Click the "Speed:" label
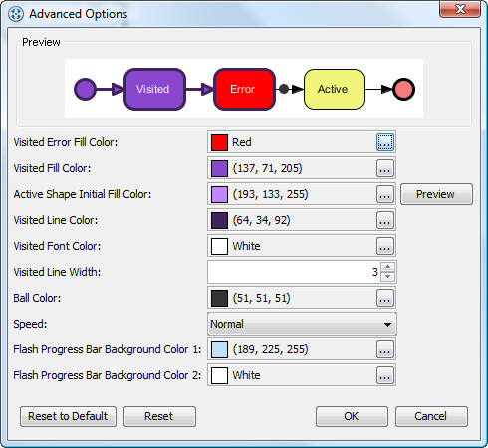 click(30, 324)
